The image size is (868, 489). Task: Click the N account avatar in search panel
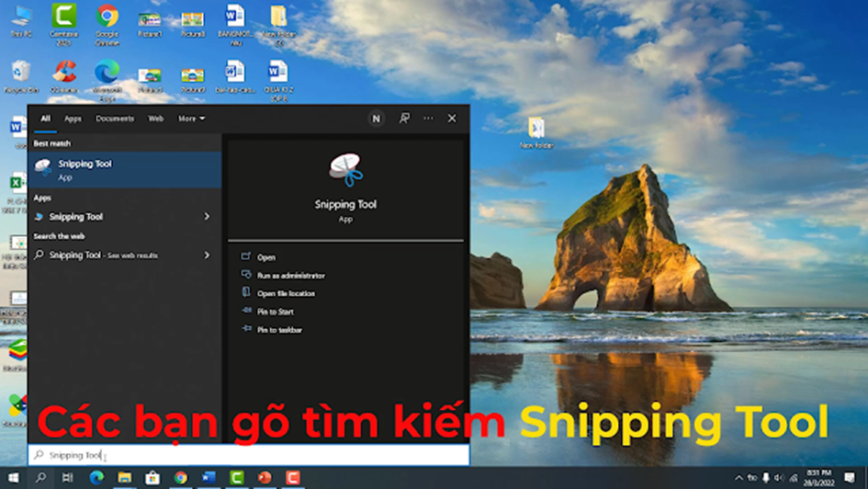377,119
